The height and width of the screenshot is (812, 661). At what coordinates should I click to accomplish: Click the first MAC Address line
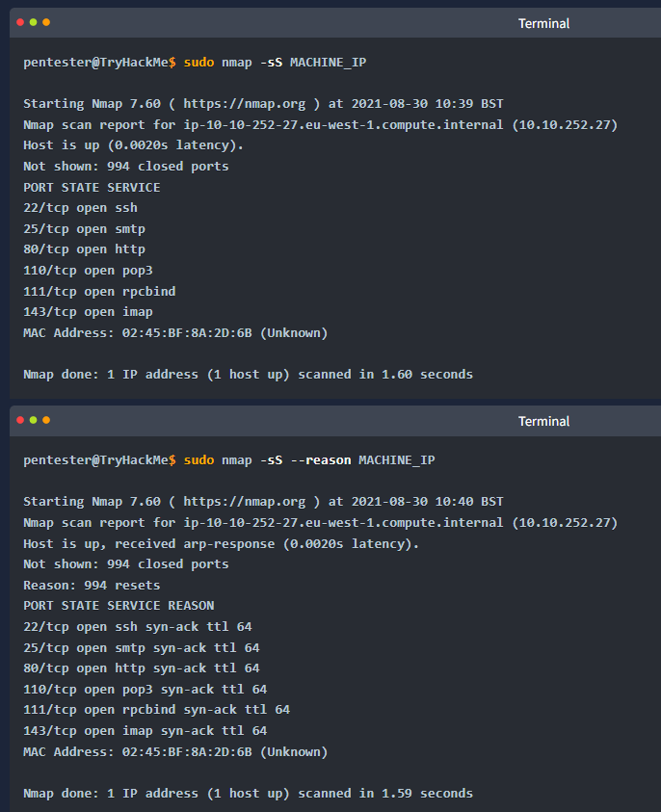click(x=175, y=333)
